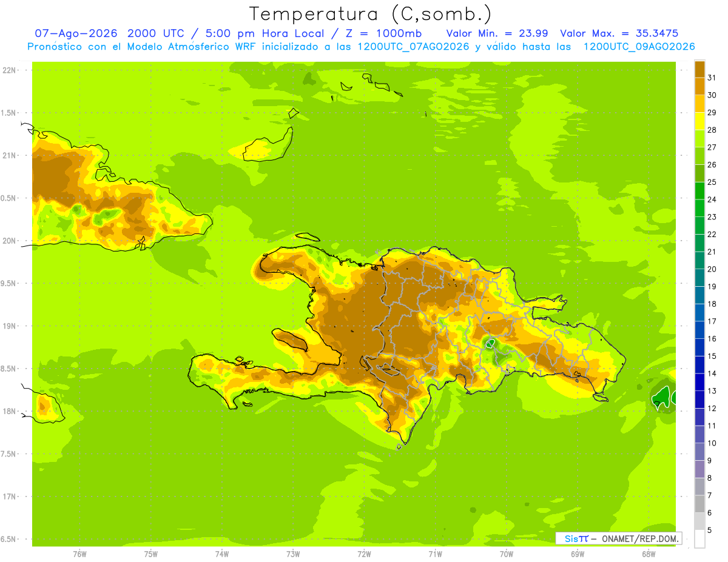The image size is (728, 562).
Task: Click the colorbar scale label "25"
Action: pyautogui.click(x=712, y=182)
